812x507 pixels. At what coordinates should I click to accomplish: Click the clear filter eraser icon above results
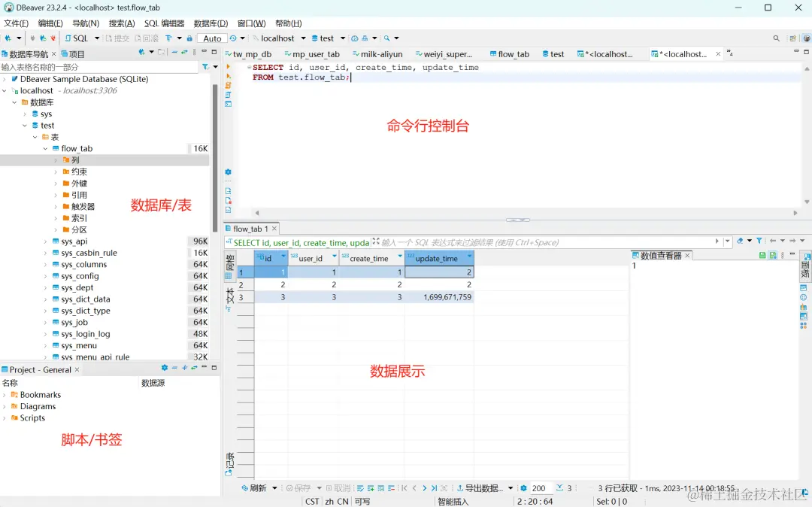[740, 241]
